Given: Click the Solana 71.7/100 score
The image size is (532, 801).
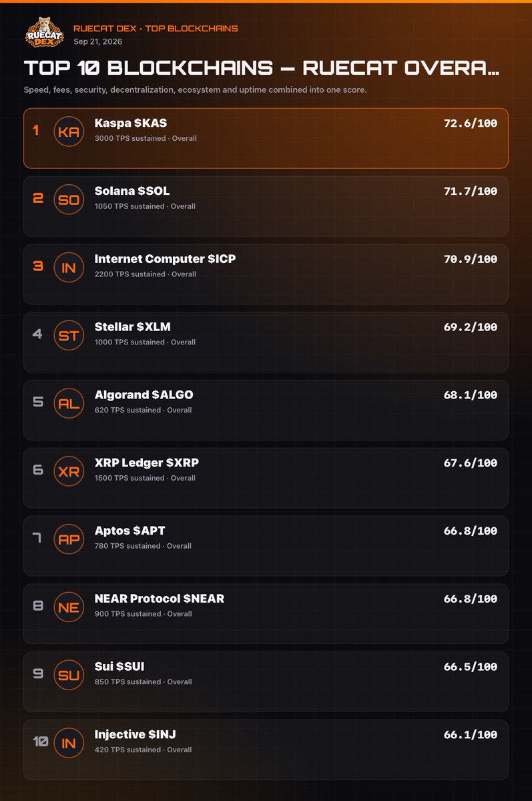Looking at the screenshot, I should [x=471, y=192].
